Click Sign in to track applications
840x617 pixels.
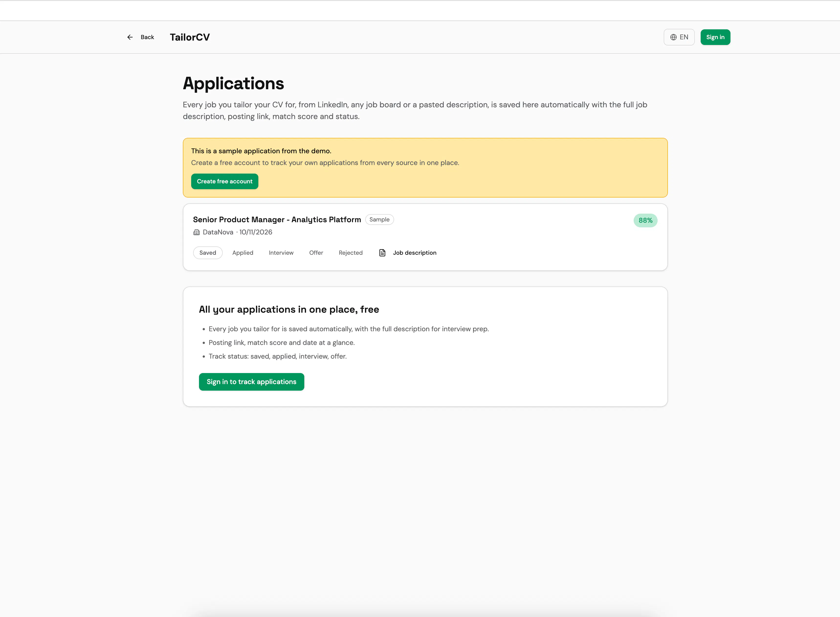(x=251, y=382)
